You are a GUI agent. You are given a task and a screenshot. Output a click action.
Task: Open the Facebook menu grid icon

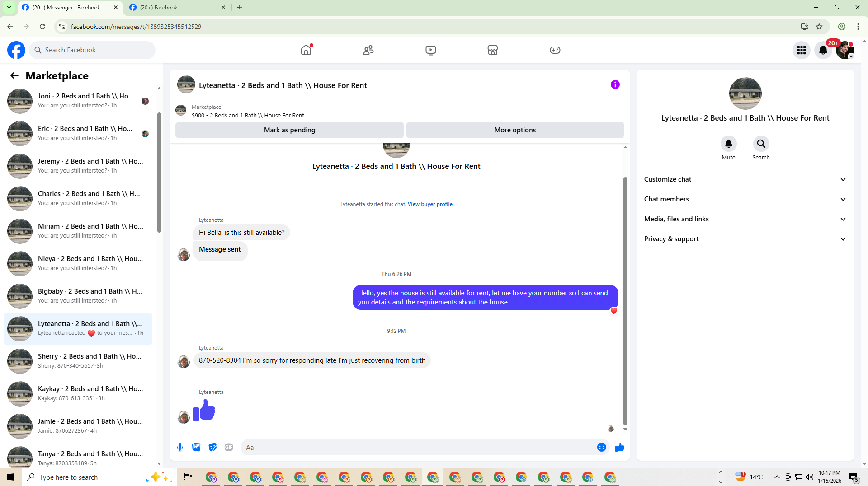click(802, 50)
